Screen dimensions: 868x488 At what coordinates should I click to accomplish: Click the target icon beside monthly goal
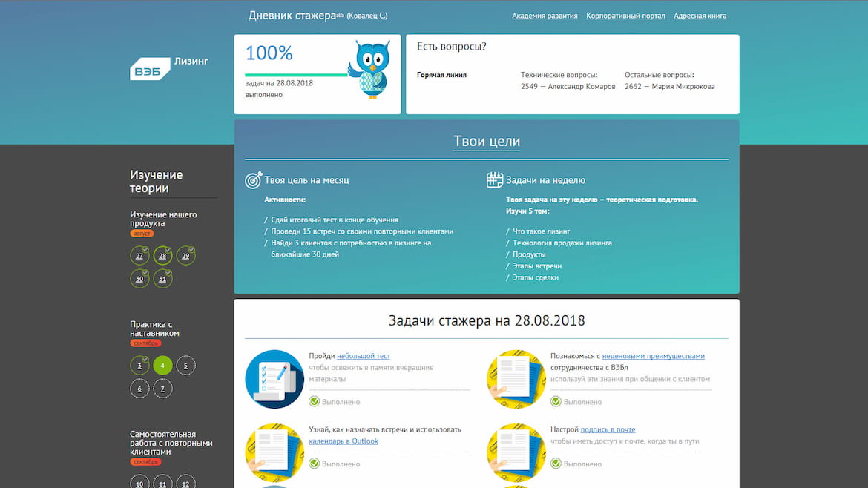254,179
